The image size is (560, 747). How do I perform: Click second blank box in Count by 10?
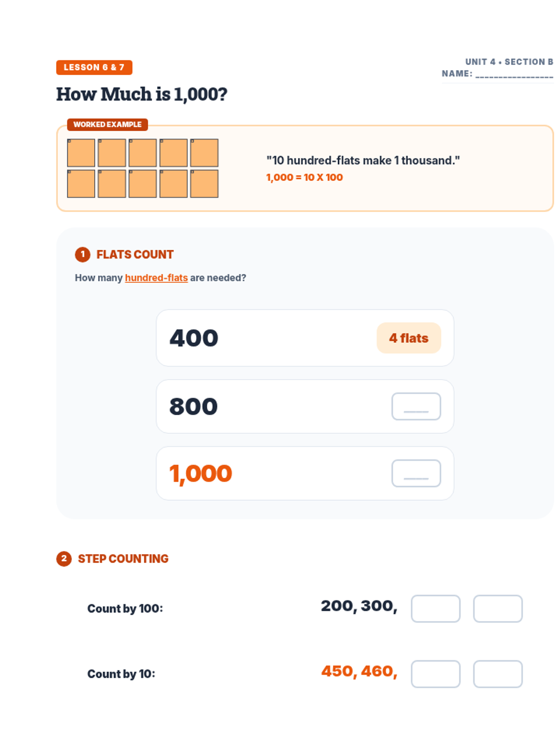(x=497, y=674)
